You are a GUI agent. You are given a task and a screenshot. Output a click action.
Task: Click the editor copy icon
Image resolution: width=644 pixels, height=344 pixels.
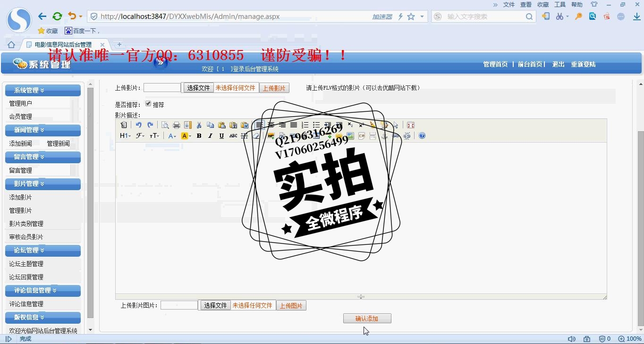pos(210,125)
